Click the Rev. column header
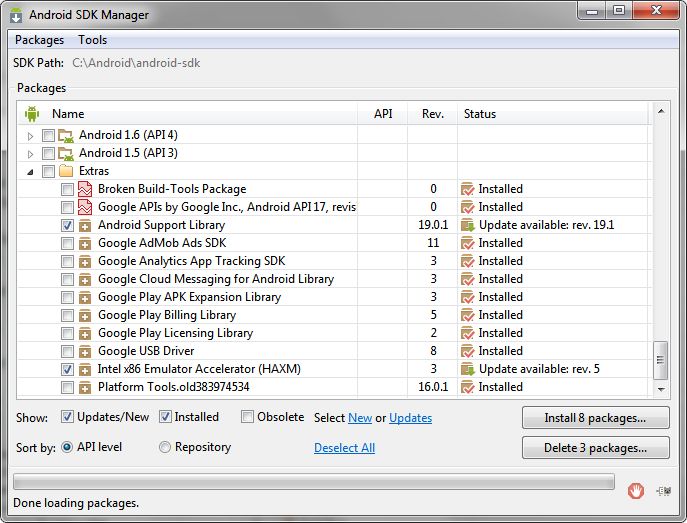The image size is (687, 523). pos(432,114)
